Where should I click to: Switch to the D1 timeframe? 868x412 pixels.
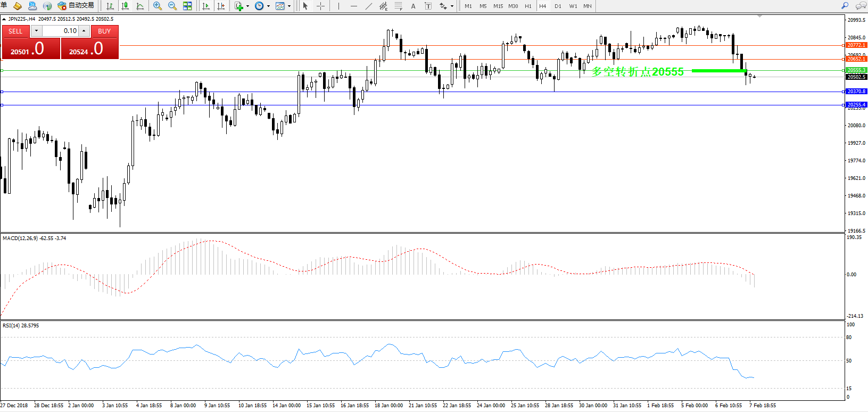[558, 6]
